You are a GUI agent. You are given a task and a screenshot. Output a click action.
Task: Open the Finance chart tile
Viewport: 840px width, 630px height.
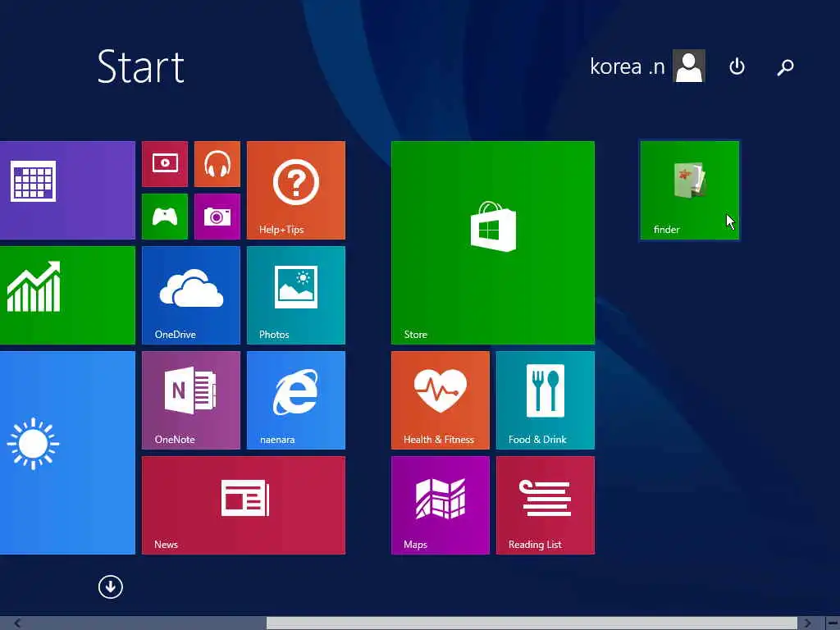coord(67,295)
